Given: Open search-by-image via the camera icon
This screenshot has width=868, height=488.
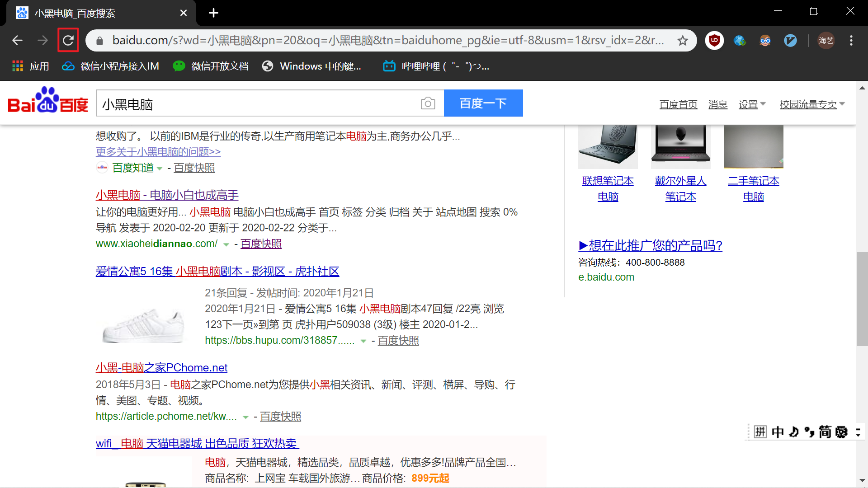Looking at the screenshot, I should tap(428, 103).
